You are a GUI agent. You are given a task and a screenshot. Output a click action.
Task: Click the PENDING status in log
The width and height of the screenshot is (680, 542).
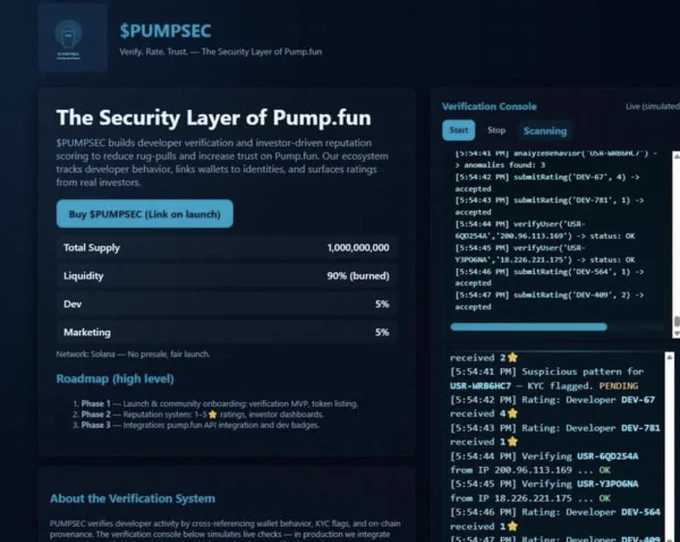tap(618, 385)
